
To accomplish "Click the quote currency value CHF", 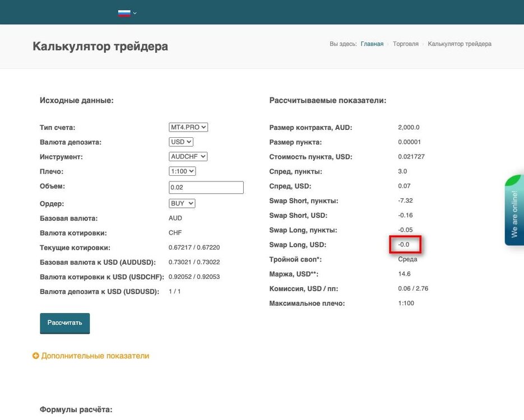I will (x=175, y=233).
